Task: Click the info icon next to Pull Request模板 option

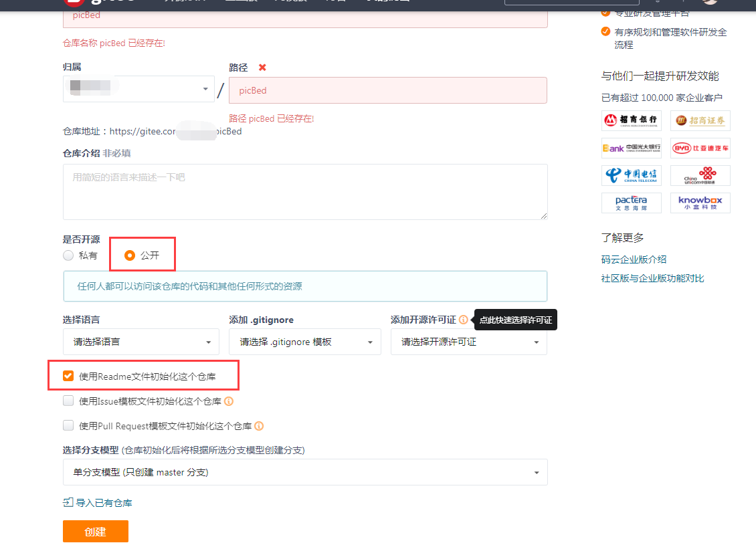Action: point(259,426)
